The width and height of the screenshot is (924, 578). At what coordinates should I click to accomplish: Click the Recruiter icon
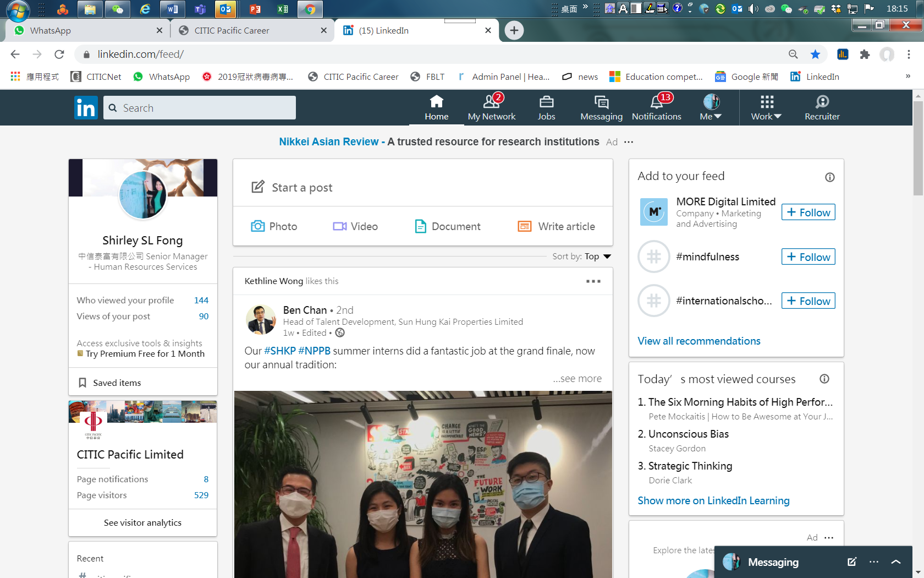point(822,102)
